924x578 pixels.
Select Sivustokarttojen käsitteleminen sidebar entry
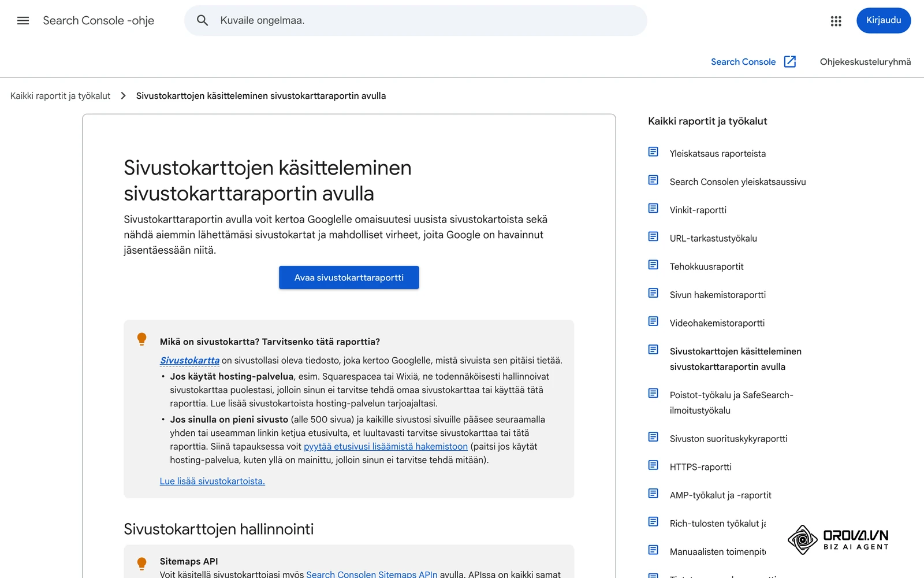coord(736,360)
